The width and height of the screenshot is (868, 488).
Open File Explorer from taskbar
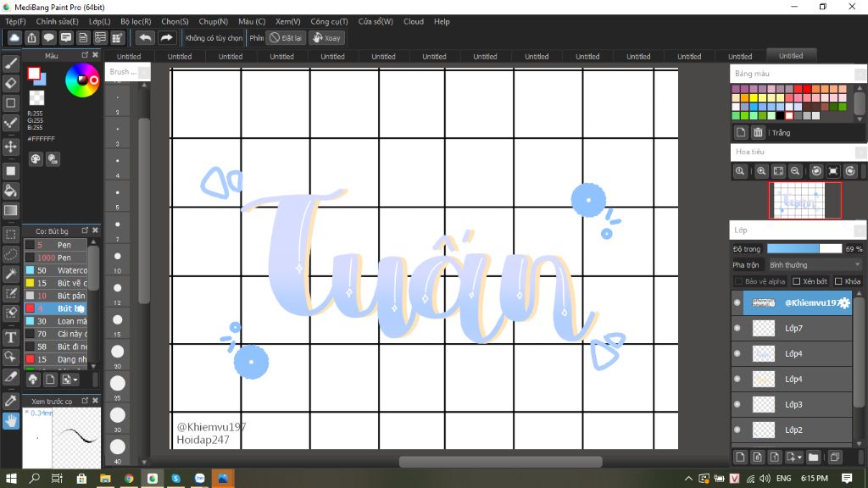click(x=105, y=478)
